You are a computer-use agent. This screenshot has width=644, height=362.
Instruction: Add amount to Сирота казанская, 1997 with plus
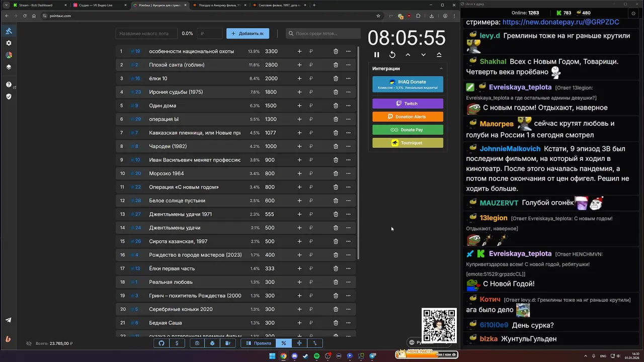pos(299,241)
